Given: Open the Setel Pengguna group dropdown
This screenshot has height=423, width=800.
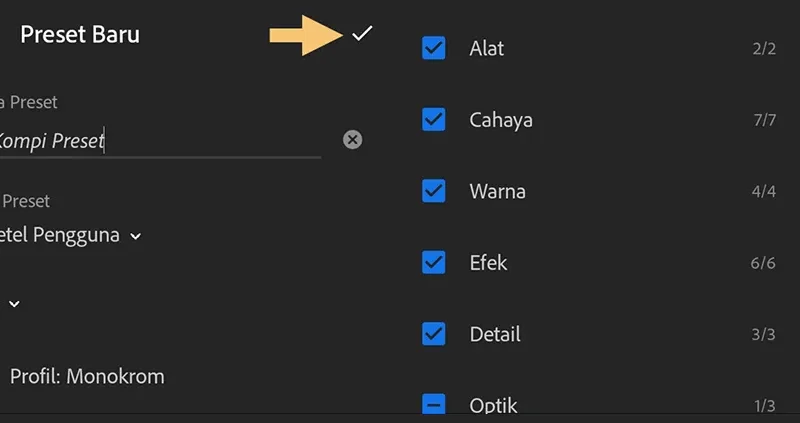Looking at the screenshot, I should tap(70, 235).
